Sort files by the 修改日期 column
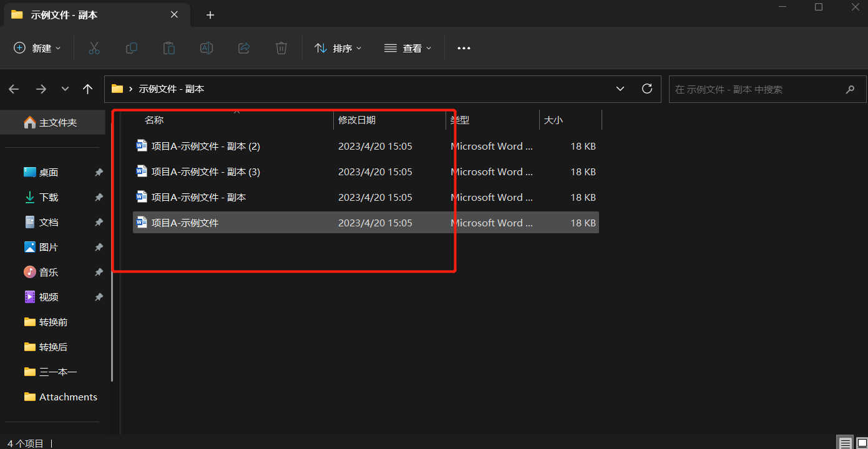This screenshot has height=449, width=868. 358,120
